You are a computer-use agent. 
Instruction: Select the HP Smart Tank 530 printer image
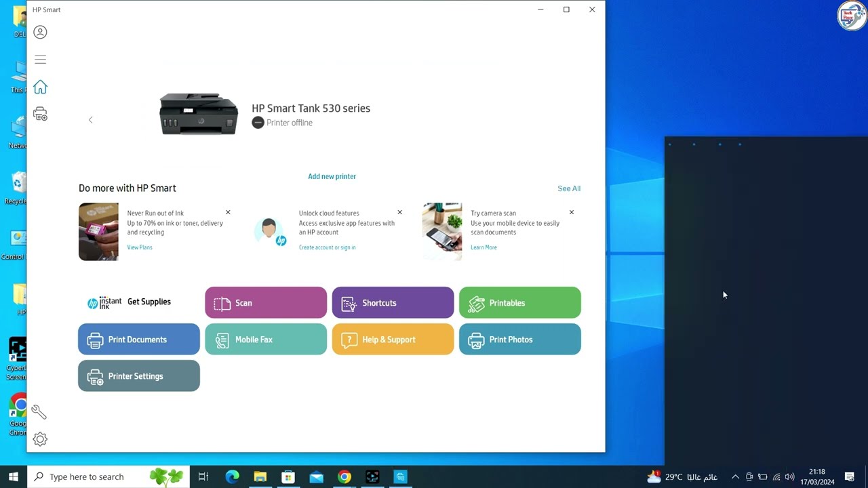tap(199, 114)
